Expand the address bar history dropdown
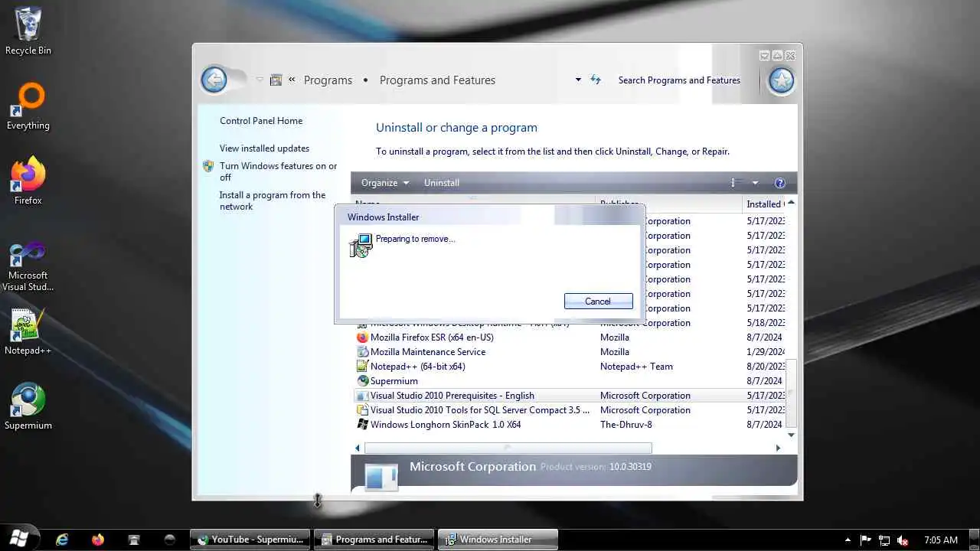Image resolution: width=980 pixels, height=551 pixels. coord(578,80)
